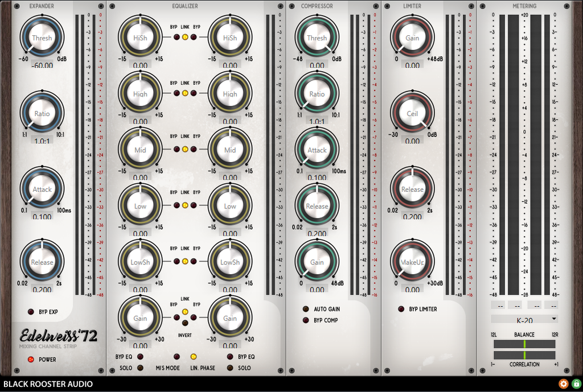This screenshot has height=392, width=583.
Task: Toggle the M/S MODE light
Action: coord(176,357)
